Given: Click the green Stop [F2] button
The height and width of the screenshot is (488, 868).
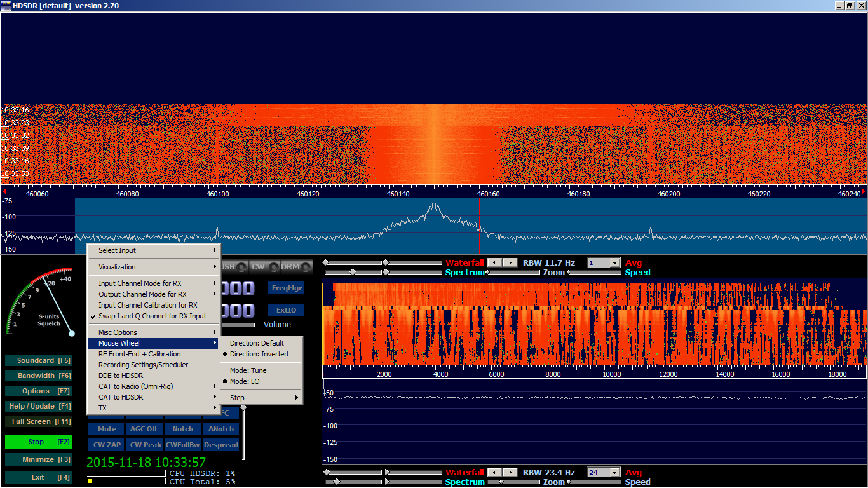Looking at the screenshot, I should pyautogui.click(x=38, y=442).
